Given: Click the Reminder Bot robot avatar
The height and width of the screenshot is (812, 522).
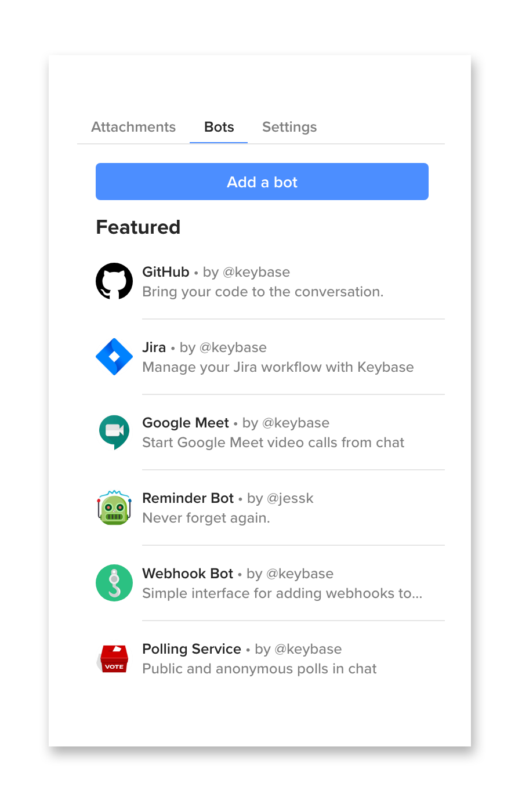Looking at the screenshot, I should 114,507.
